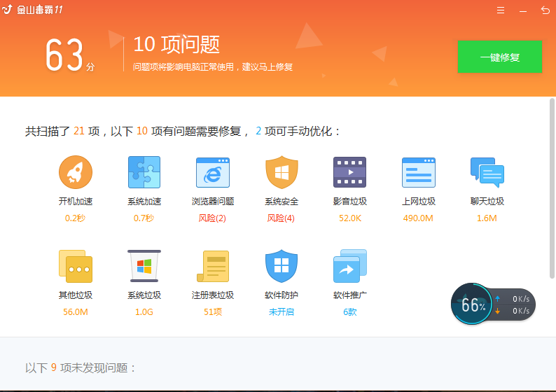The height and width of the screenshot is (392, 556).
Task: Minimize the 金山毒霸 window
Action: (523, 10)
